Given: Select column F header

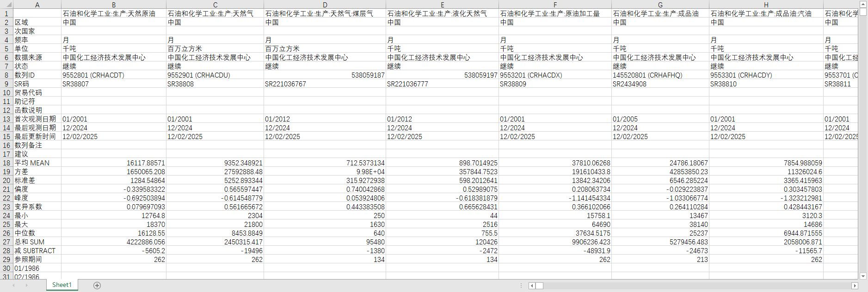Looking at the screenshot, I should click(x=555, y=5).
